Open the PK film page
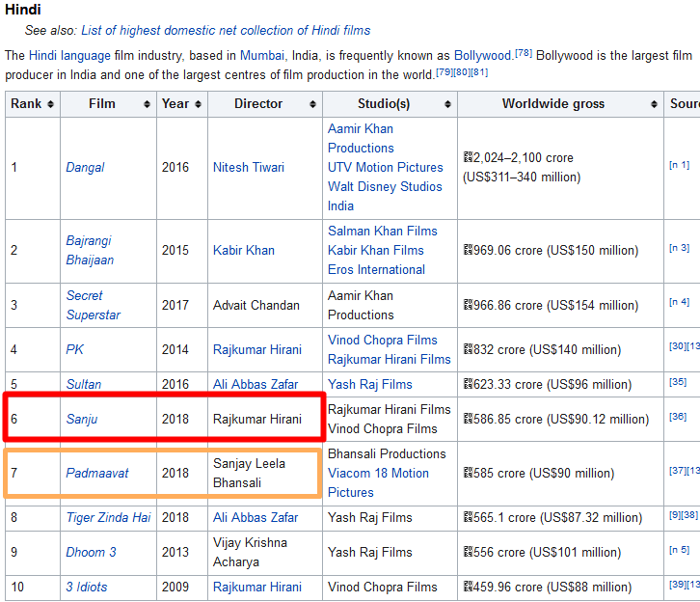Viewport: 700px width, 602px height. pos(74,349)
